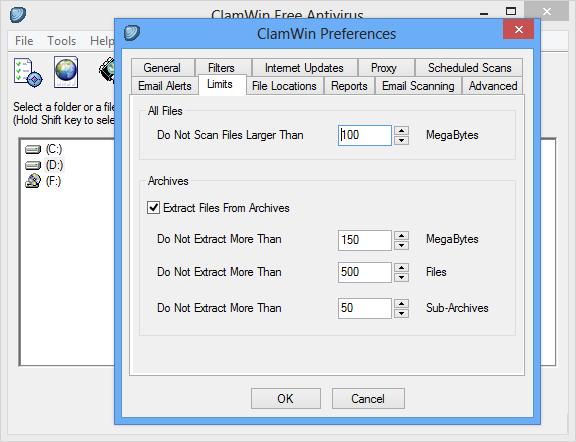Image resolution: width=576 pixels, height=442 pixels.
Task: Select the C: drive icon
Action: pos(33,150)
